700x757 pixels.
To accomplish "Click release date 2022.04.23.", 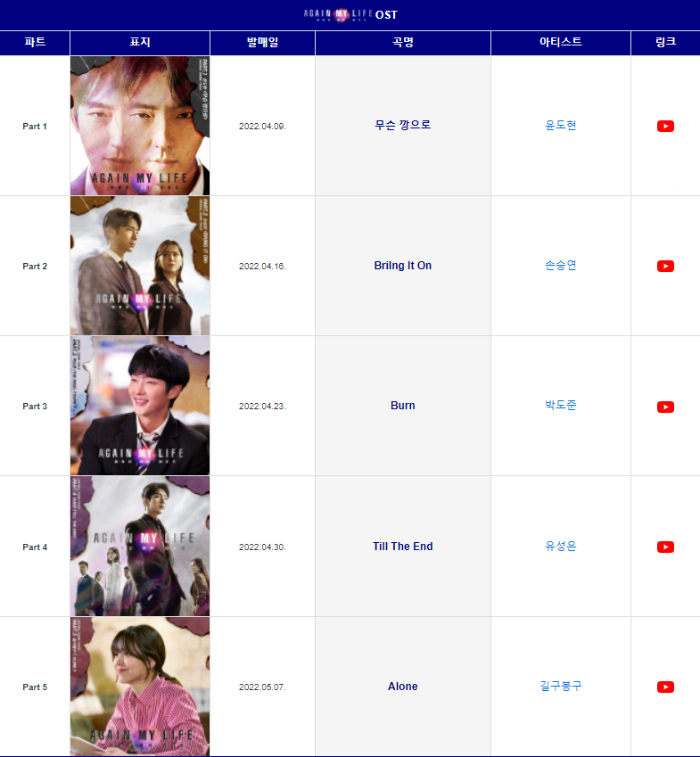I will (263, 407).
